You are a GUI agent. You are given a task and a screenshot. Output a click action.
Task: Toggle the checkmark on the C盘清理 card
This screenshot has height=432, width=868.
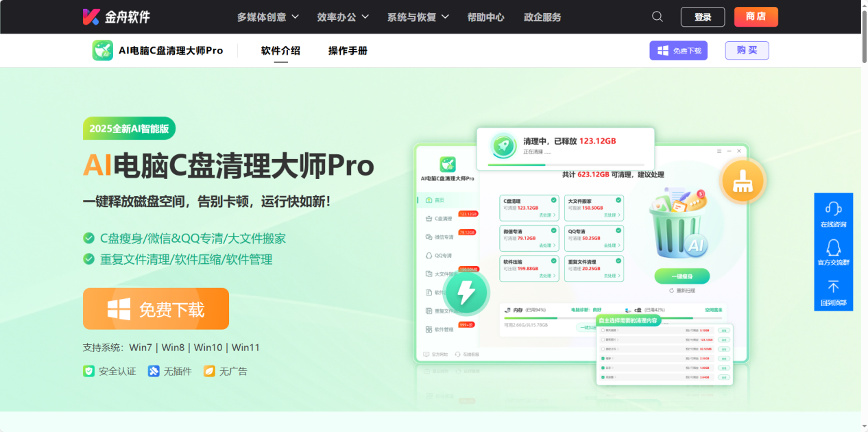point(553,200)
